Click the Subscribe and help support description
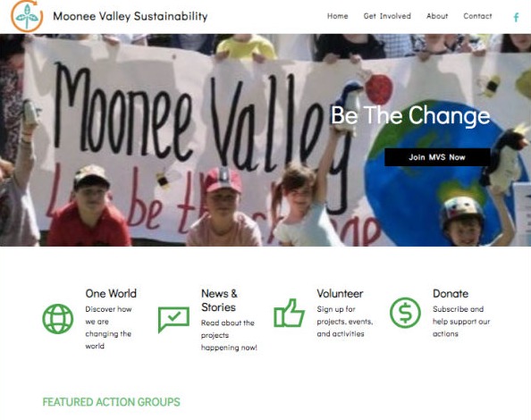 tap(461, 321)
